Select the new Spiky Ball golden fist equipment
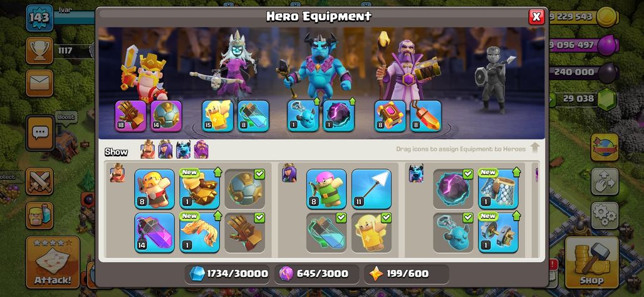Screen dimensions: 644x297 pyautogui.click(x=200, y=189)
